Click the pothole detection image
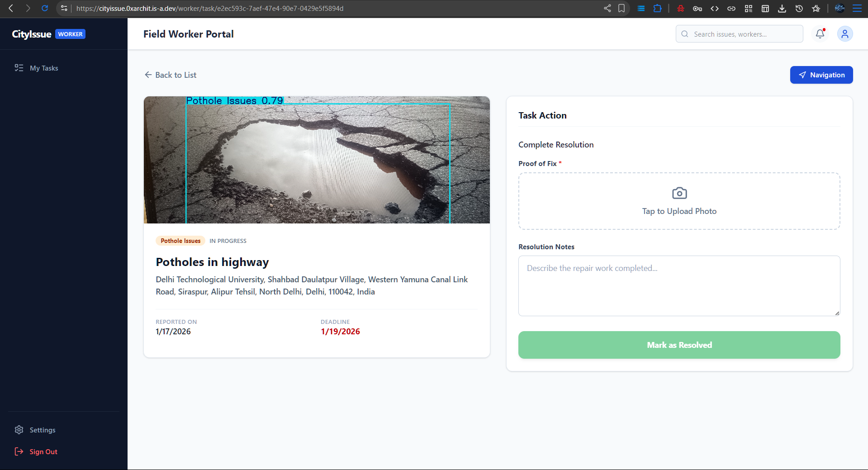868x470 pixels. pos(317,160)
